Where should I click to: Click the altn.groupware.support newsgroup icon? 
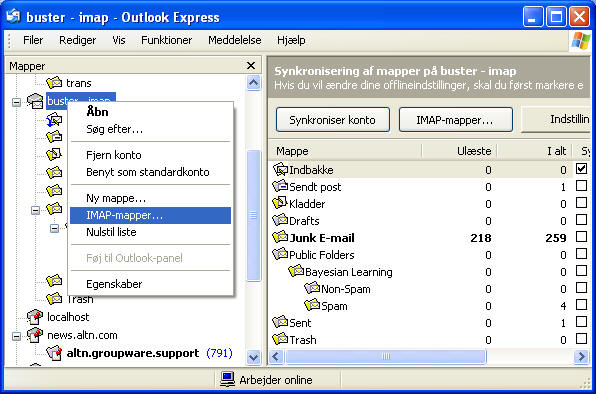pyautogui.click(x=54, y=353)
